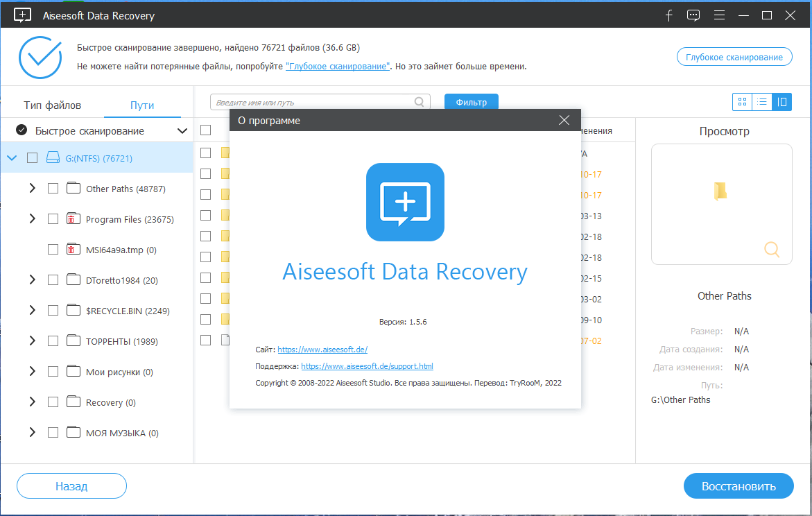
Task: Switch to the Тип файлов tab
Action: click(x=52, y=105)
